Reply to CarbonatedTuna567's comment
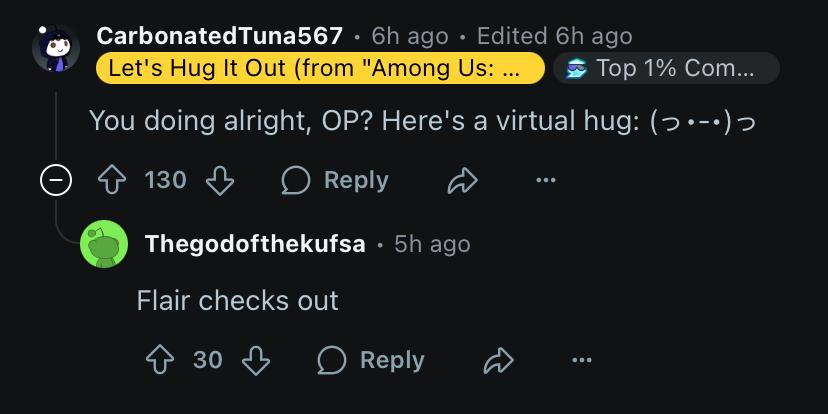Viewport: 828px width, 414px height. (335, 180)
